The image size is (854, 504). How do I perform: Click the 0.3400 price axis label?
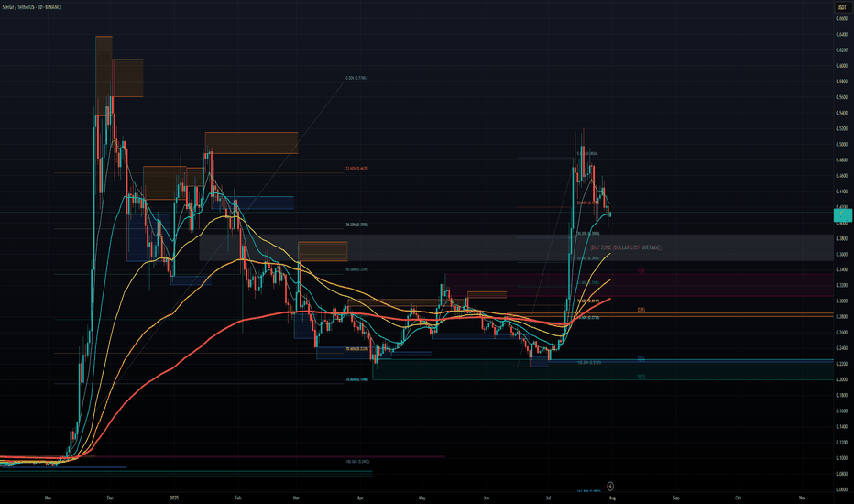click(841, 269)
